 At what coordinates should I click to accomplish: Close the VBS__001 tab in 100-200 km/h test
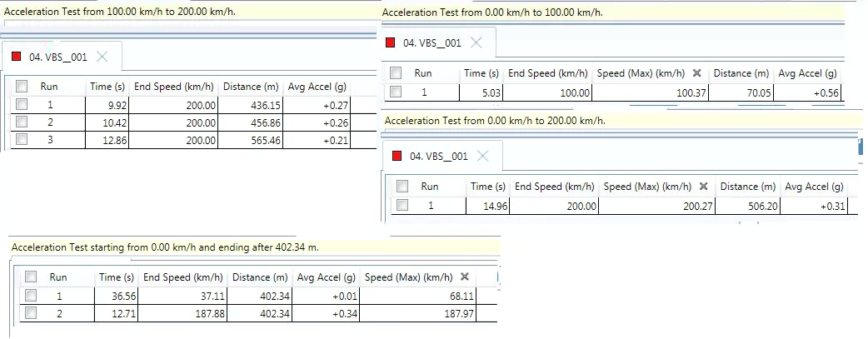coord(102,57)
